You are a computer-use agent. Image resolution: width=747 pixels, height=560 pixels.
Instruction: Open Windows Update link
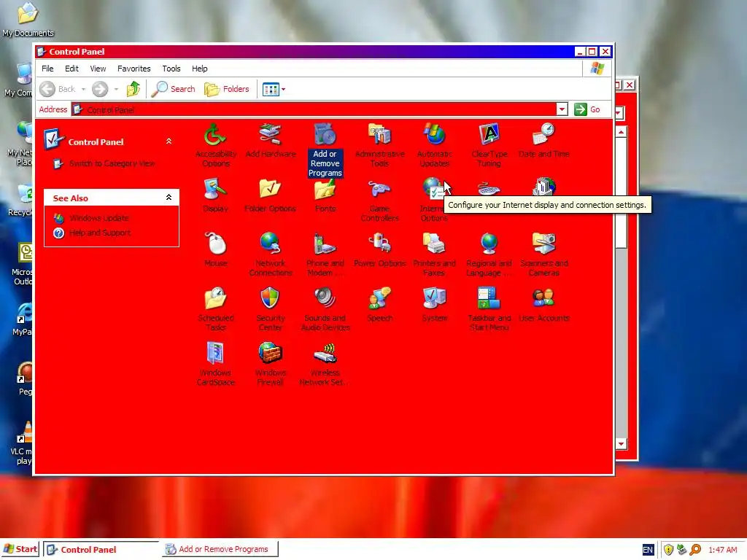pos(98,218)
